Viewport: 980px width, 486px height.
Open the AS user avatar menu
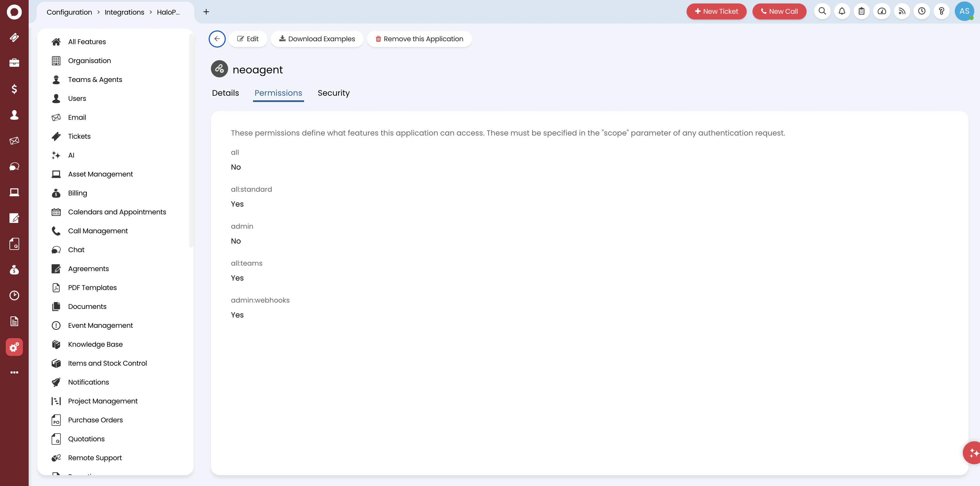point(965,11)
